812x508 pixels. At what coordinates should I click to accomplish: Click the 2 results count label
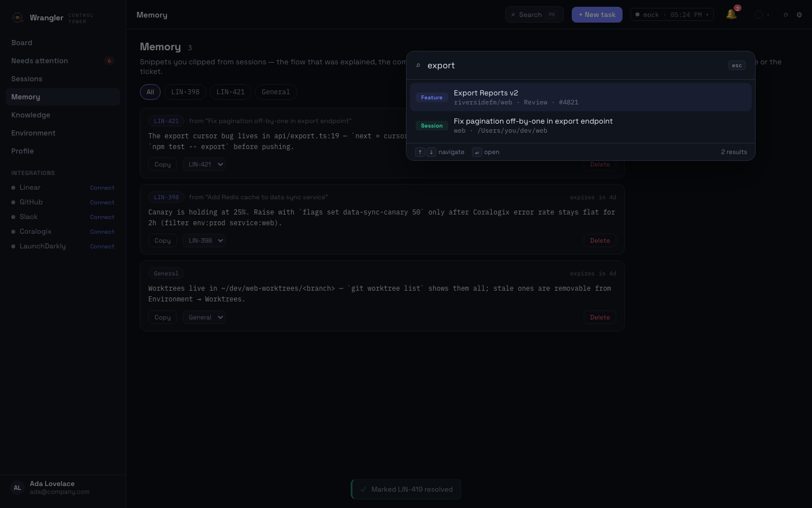734,152
